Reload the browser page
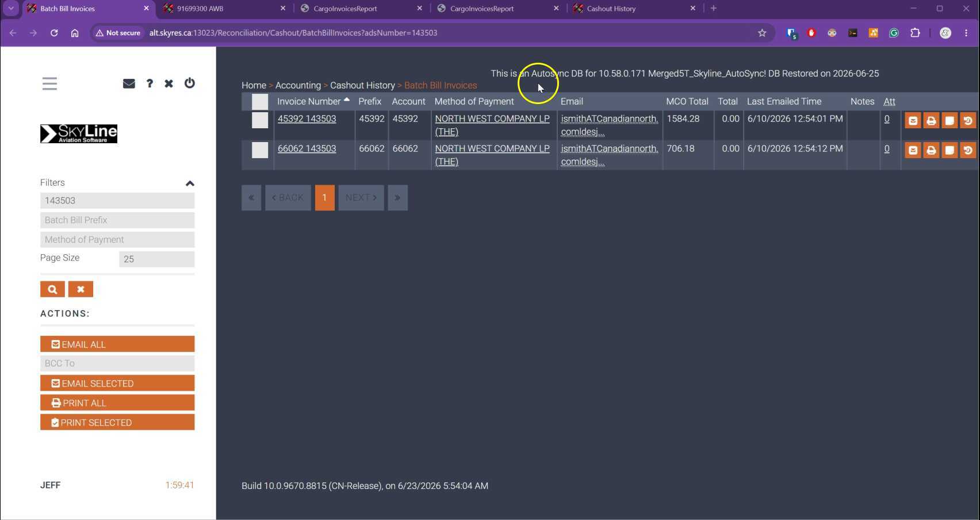This screenshot has height=520, width=980. tap(54, 33)
